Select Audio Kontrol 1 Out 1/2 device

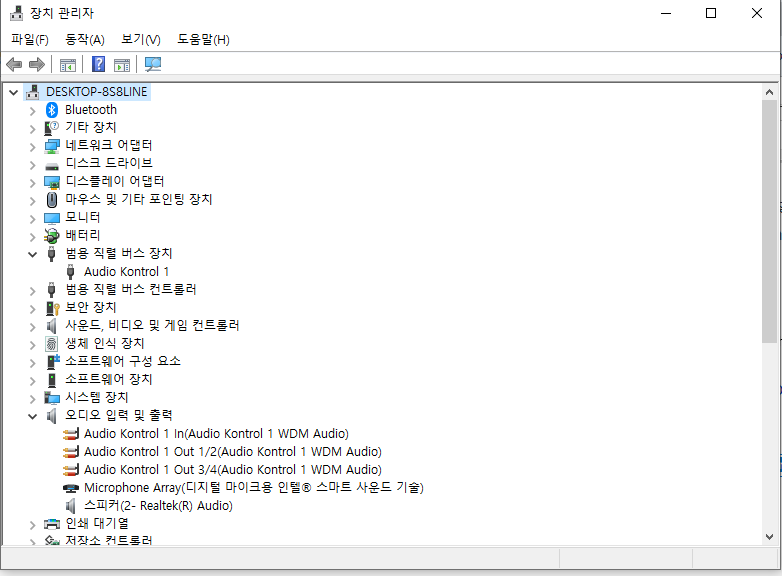pyautogui.click(x=232, y=452)
